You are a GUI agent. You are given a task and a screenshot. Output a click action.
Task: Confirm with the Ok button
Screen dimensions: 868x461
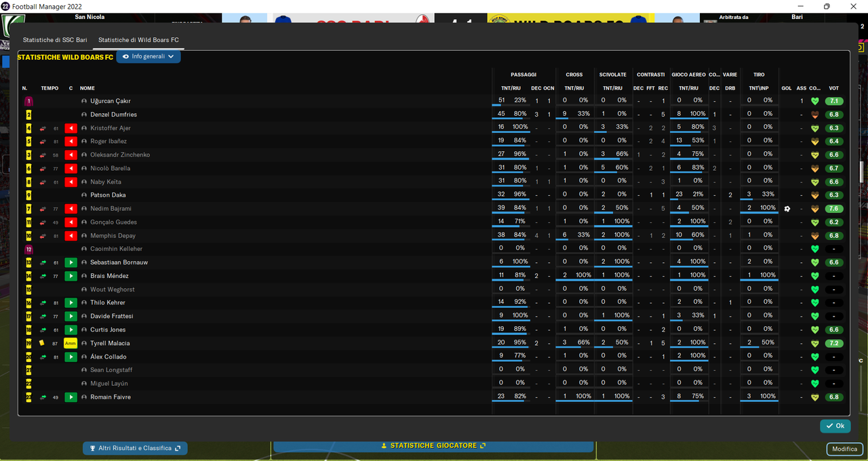coord(835,426)
